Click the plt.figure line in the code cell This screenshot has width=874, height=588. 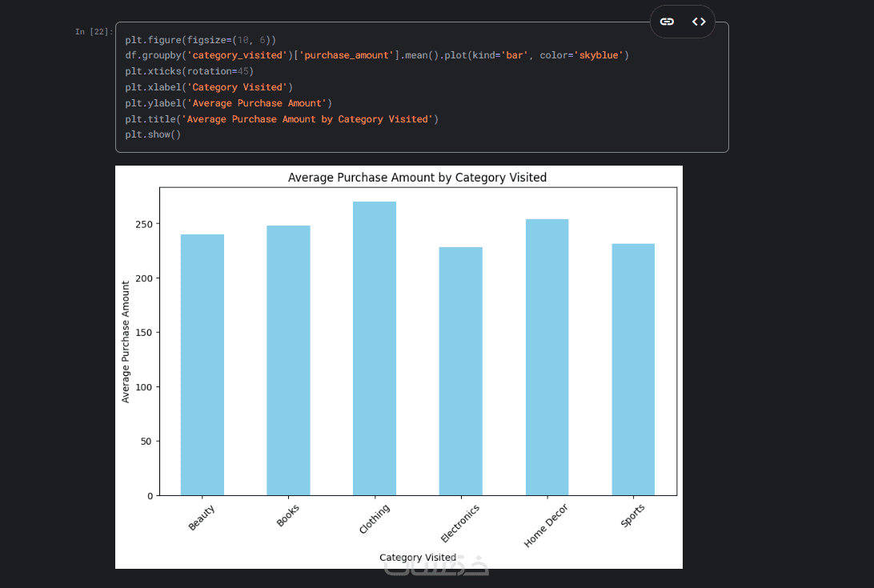coord(200,39)
